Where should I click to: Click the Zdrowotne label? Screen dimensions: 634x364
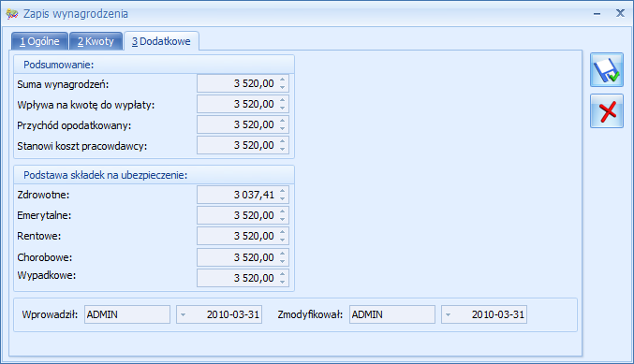click(x=43, y=195)
